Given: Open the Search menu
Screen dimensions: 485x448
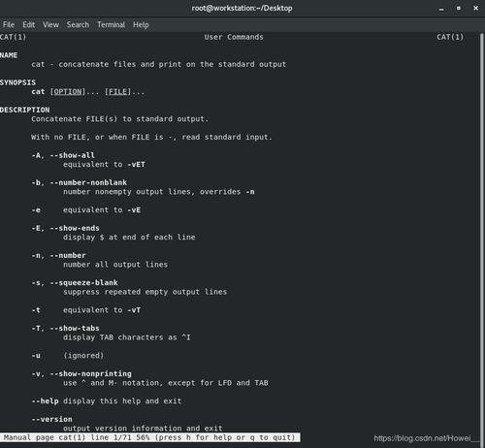Looking at the screenshot, I should (x=78, y=25).
